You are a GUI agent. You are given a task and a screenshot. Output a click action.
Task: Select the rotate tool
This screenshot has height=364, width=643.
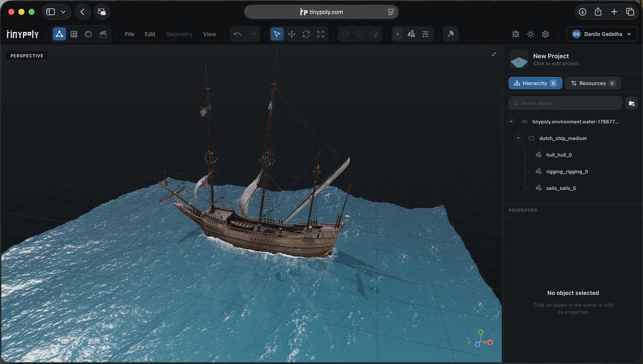(306, 34)
